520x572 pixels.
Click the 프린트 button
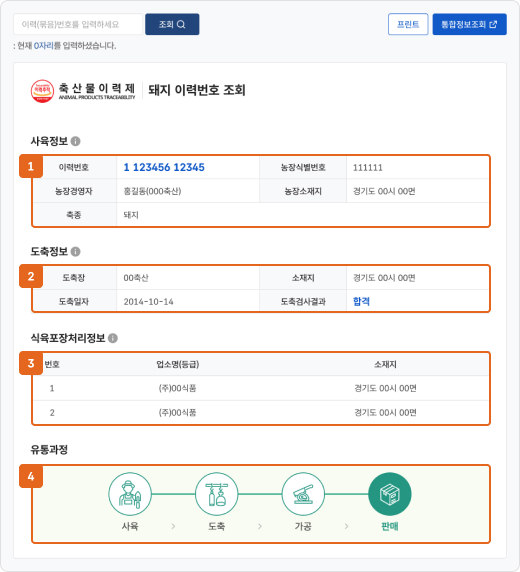[408, 24]
